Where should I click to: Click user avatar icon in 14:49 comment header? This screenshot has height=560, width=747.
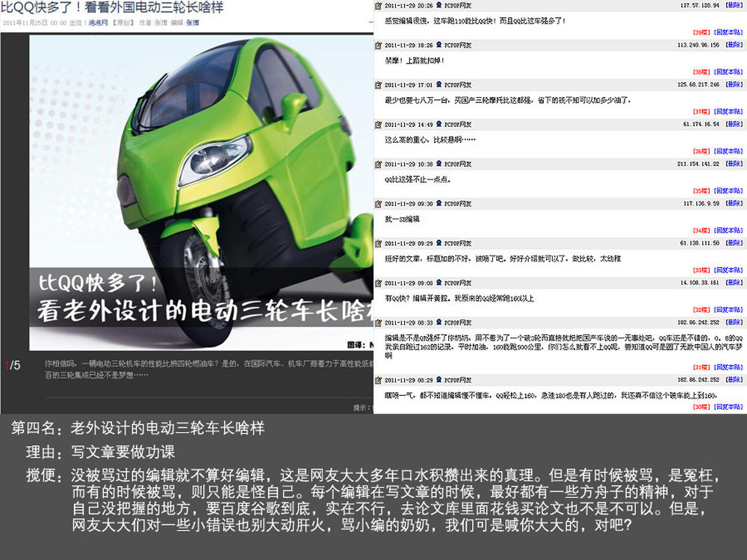click(438, 124)
